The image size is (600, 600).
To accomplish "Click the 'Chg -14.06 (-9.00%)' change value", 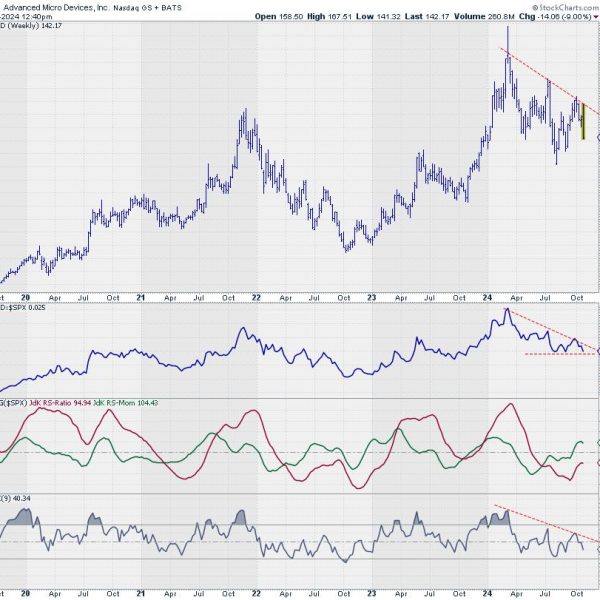I will click(555, 16).
